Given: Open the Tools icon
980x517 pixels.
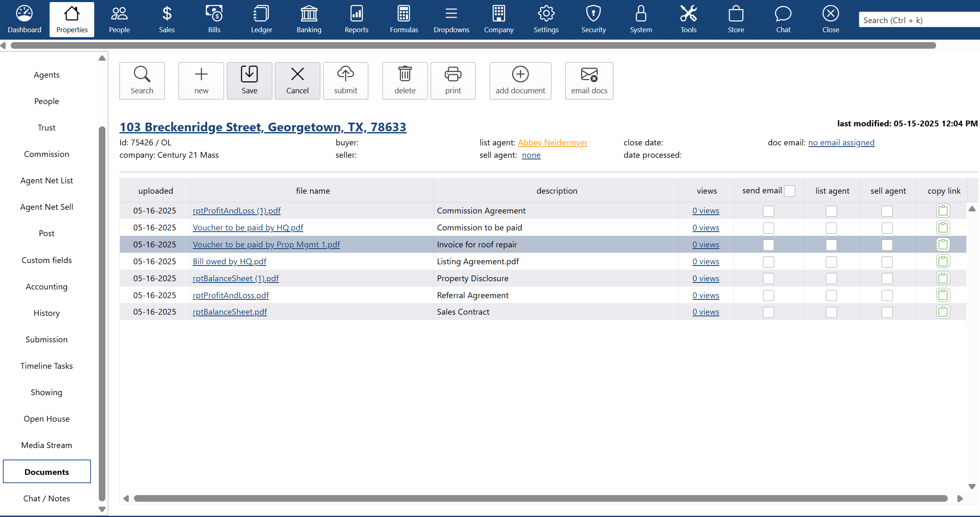Looking at the screenshot, I should (688, 19).
